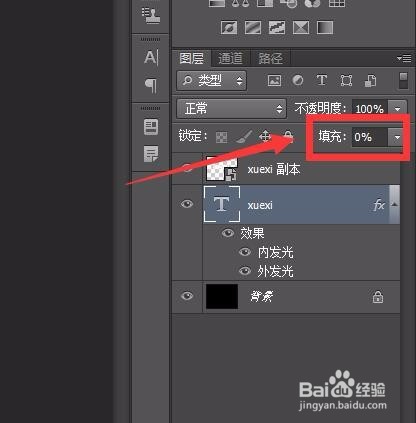Switch to the 通道 tab

pyautogui.click(x=230, y=58)
